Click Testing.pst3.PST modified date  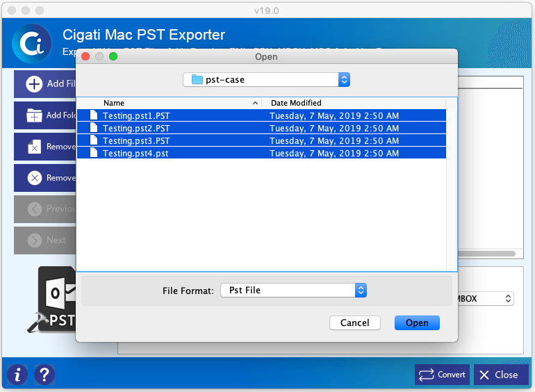334,141
